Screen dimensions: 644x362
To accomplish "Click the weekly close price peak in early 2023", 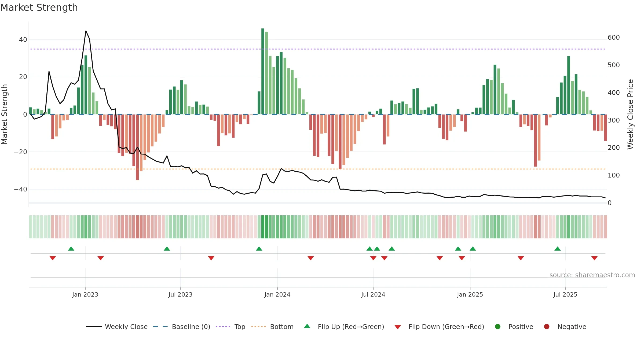I will coord(86,31).
